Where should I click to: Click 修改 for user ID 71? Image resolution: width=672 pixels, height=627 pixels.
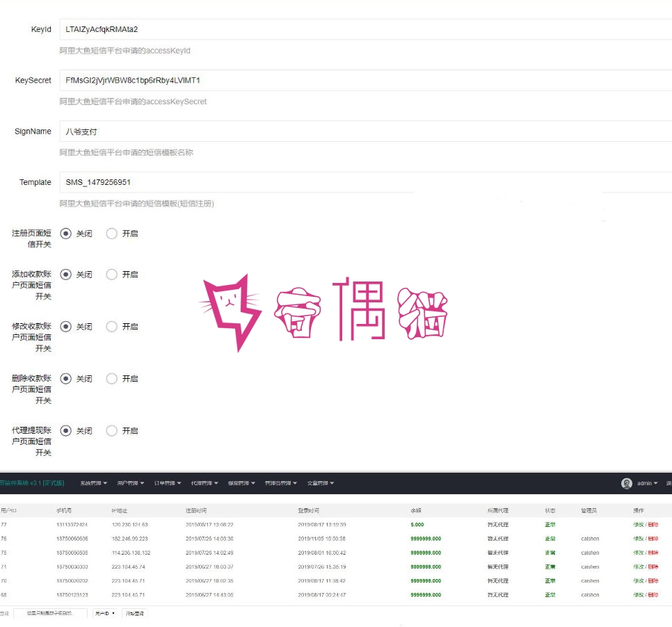638,567
